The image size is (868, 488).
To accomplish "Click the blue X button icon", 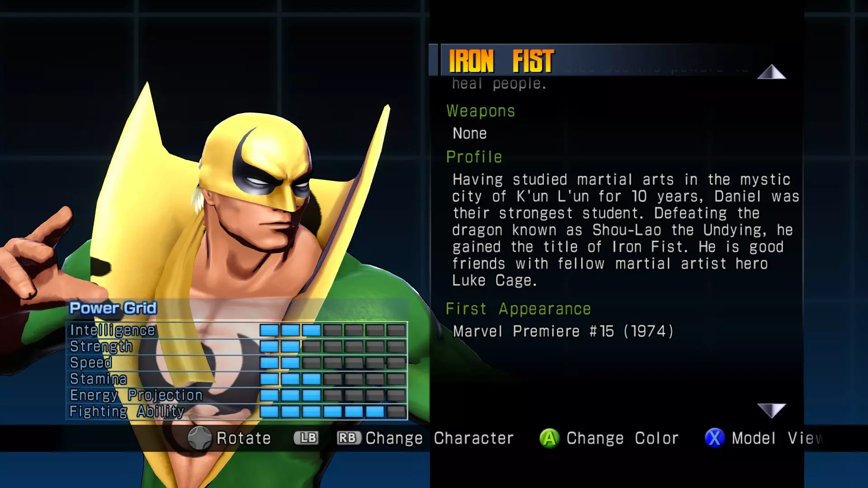I will click(714, 438).
